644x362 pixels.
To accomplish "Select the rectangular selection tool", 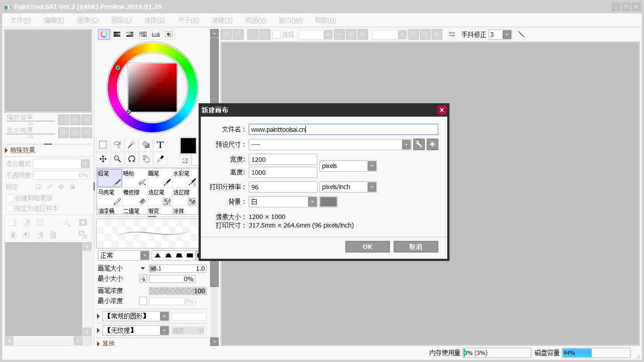I will coord(103,144).
